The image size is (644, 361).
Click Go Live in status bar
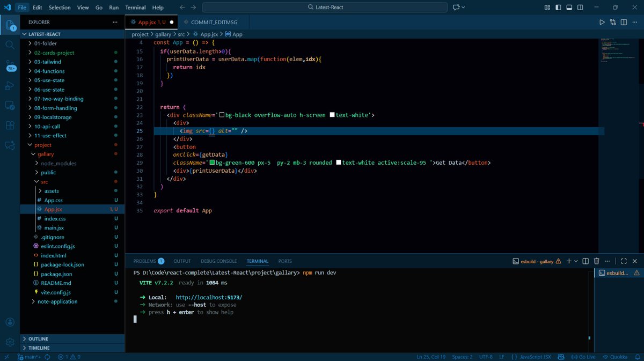coord(584,357)
